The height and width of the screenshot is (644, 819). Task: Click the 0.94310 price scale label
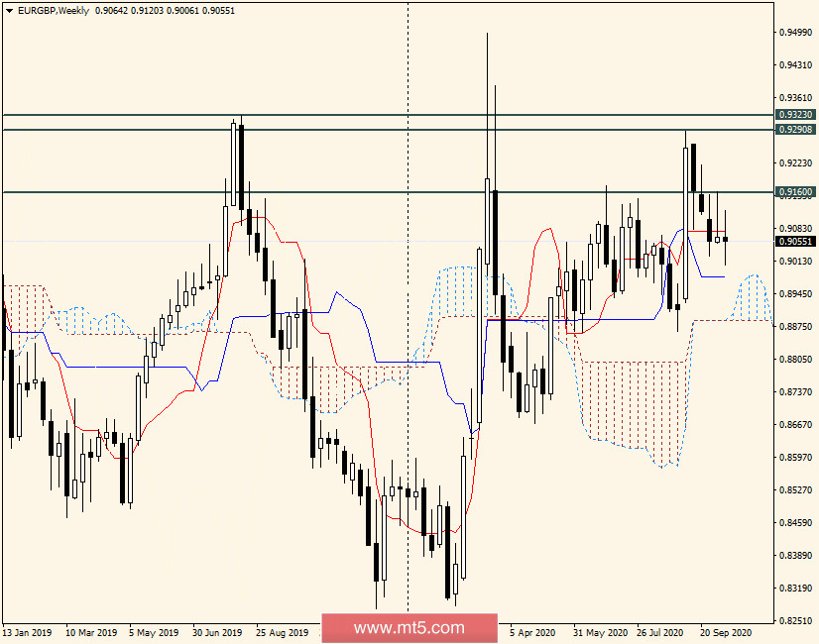pyautogui.click(x=796, y=65)
